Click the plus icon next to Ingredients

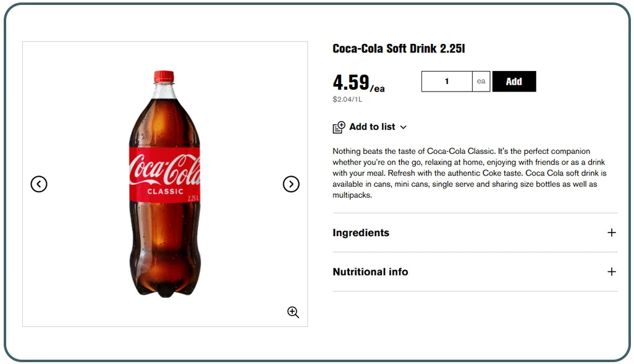[612, 232]
